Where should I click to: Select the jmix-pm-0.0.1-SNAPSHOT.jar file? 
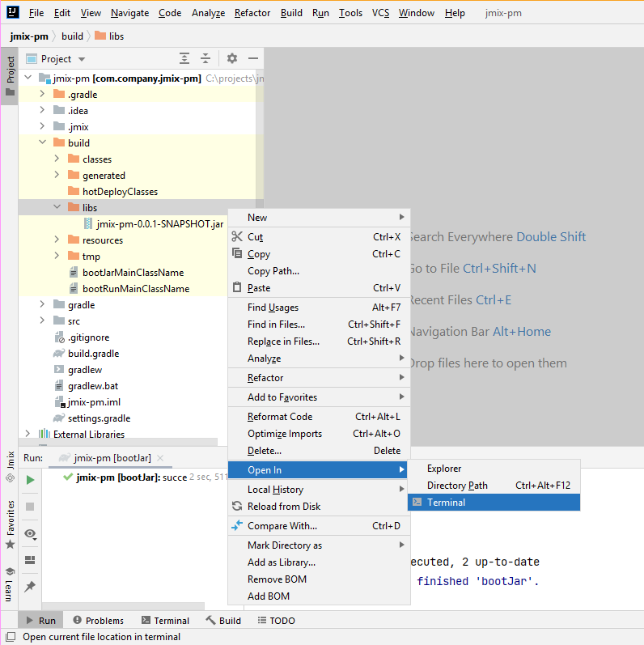160,224
